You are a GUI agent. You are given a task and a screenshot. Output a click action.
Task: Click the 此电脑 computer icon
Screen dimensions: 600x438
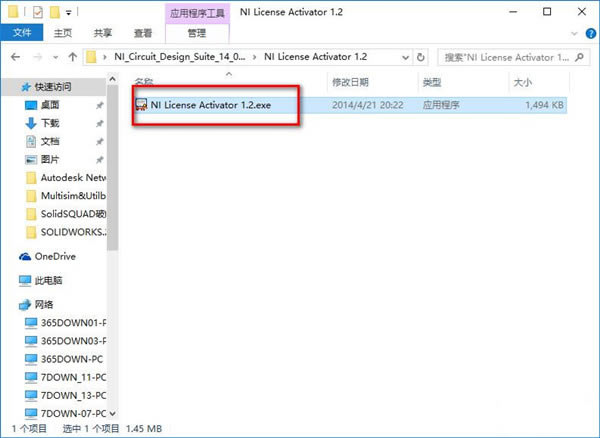coord(25,280)
